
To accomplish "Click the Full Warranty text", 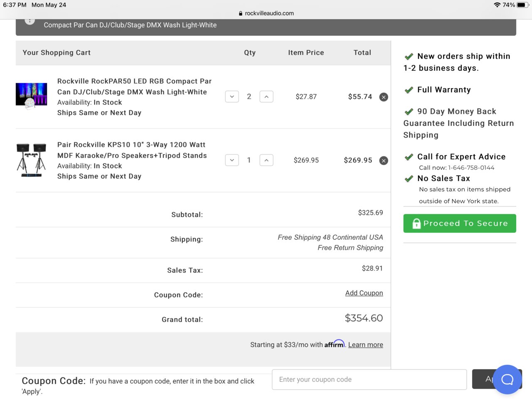I will [x=444, y=90].
